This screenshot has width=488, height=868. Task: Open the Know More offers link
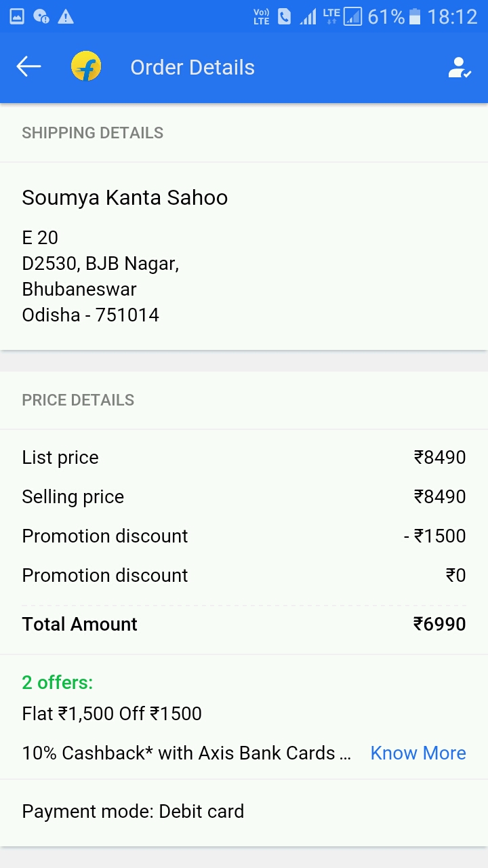tap(418, 753)
